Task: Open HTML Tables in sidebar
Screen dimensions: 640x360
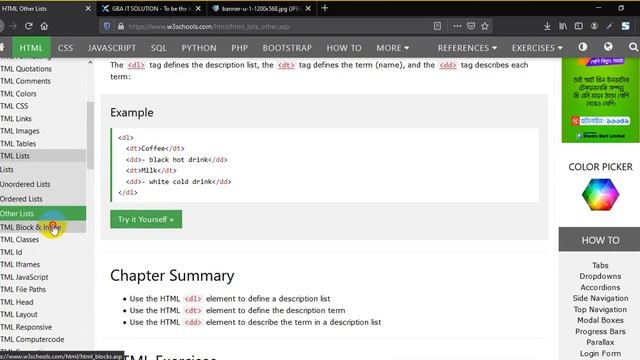Action: pos(43,143)
